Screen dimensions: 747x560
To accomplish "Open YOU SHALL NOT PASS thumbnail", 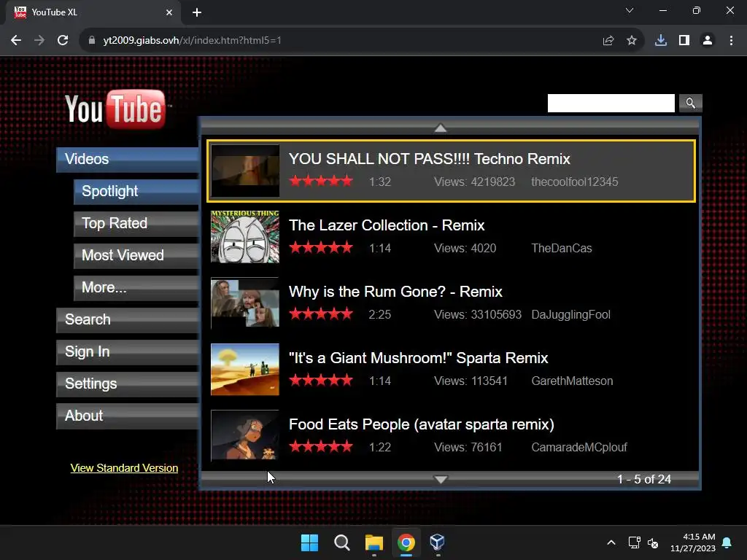I will coord(245,171).
